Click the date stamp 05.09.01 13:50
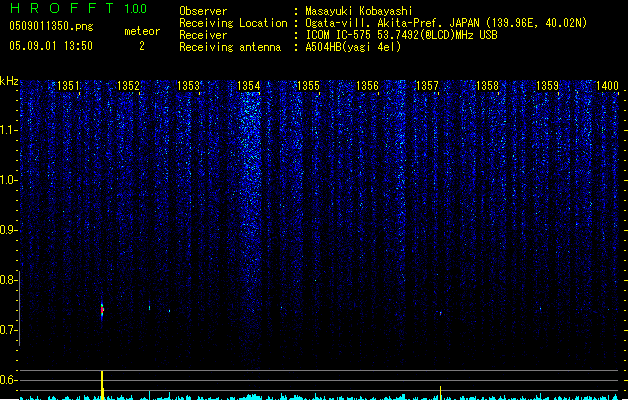 51,46
